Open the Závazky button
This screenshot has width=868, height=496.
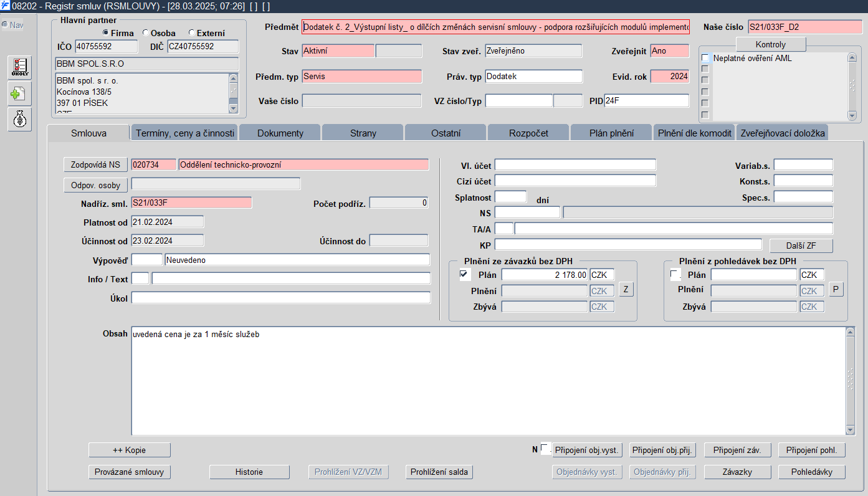[x=737, y=472]
